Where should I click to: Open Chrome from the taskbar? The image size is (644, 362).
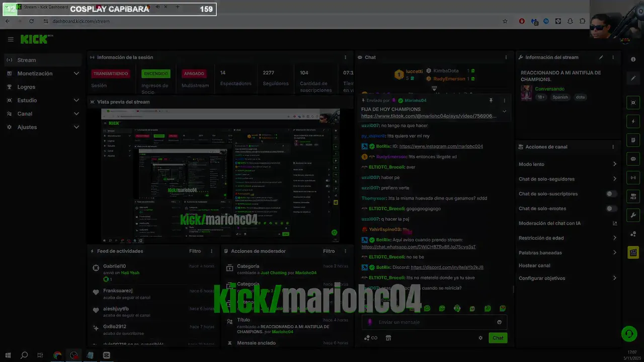tap(57, 355)
